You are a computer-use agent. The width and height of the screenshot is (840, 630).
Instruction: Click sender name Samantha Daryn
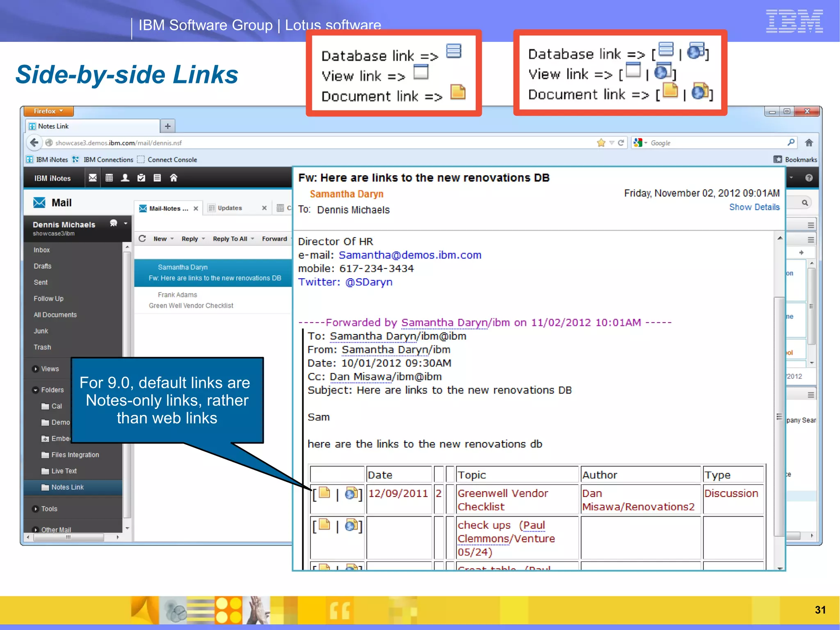(x=347, y=194)
